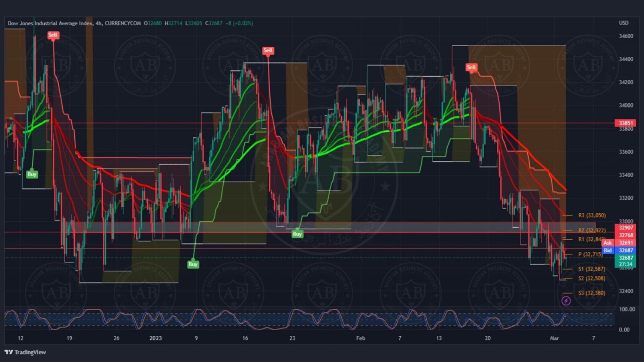Click the 26 date label on the time axis
Viewport: 644px width, 362px height.
click(x=116, y=338)
